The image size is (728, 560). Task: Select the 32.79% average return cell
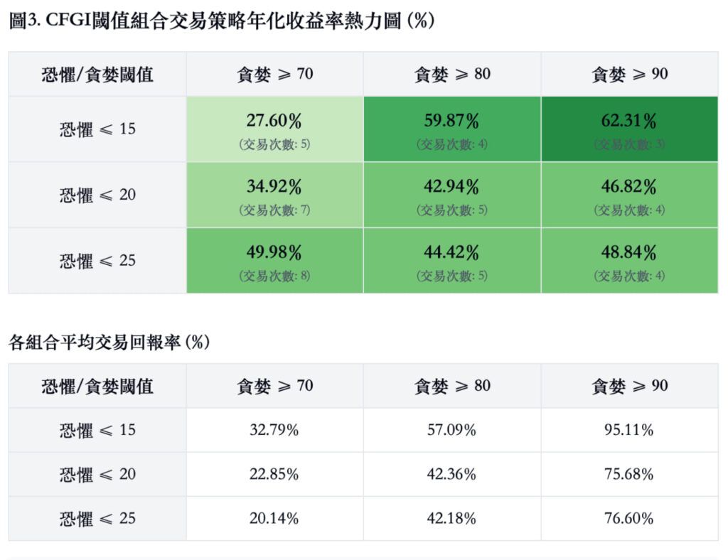click(274, 430)
